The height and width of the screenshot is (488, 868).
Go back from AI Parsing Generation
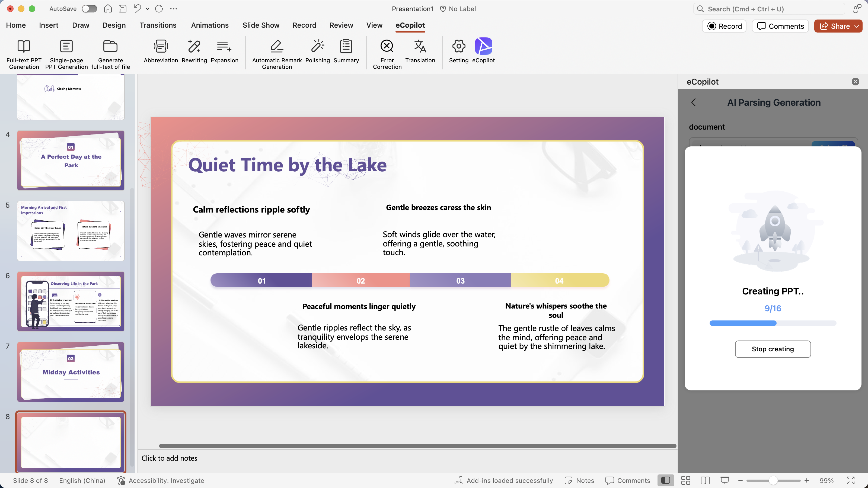pos(694,102)
